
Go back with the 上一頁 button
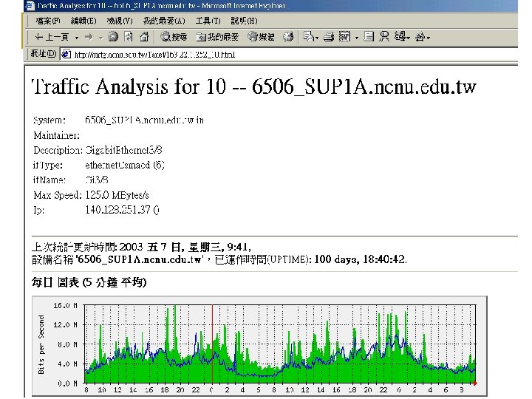[x=52, y=37]
